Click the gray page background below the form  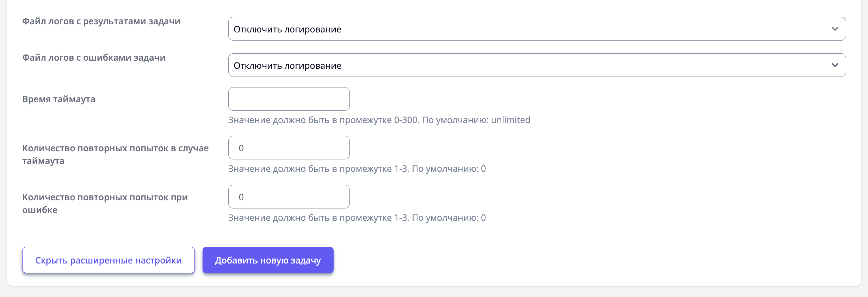(434, 292)
